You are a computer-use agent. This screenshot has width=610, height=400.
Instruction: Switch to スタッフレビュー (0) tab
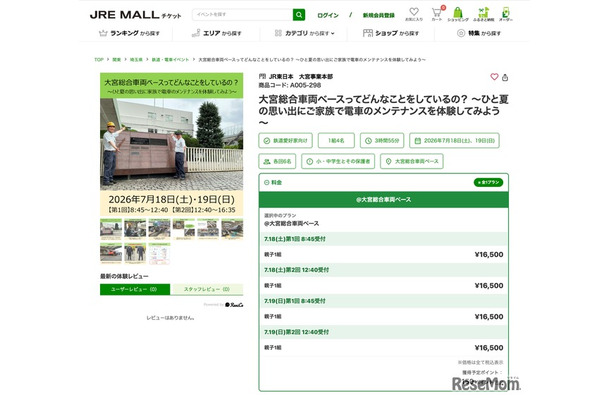tap(207, 289)
